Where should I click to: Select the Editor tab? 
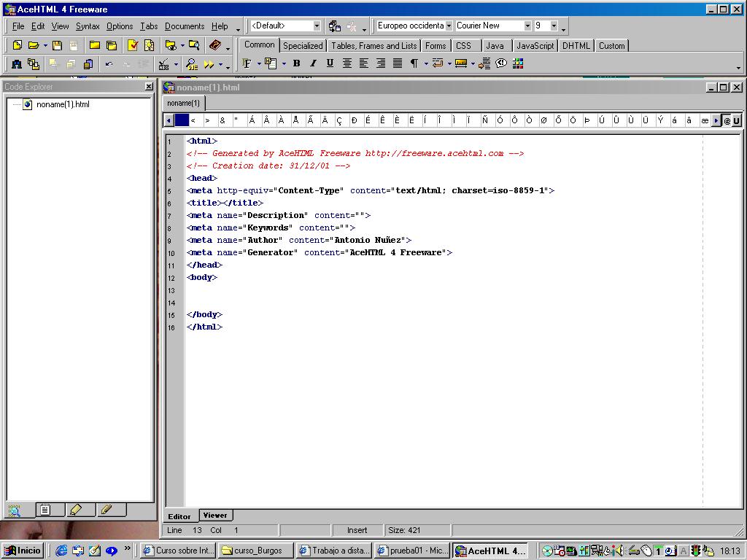click(179, 516)
